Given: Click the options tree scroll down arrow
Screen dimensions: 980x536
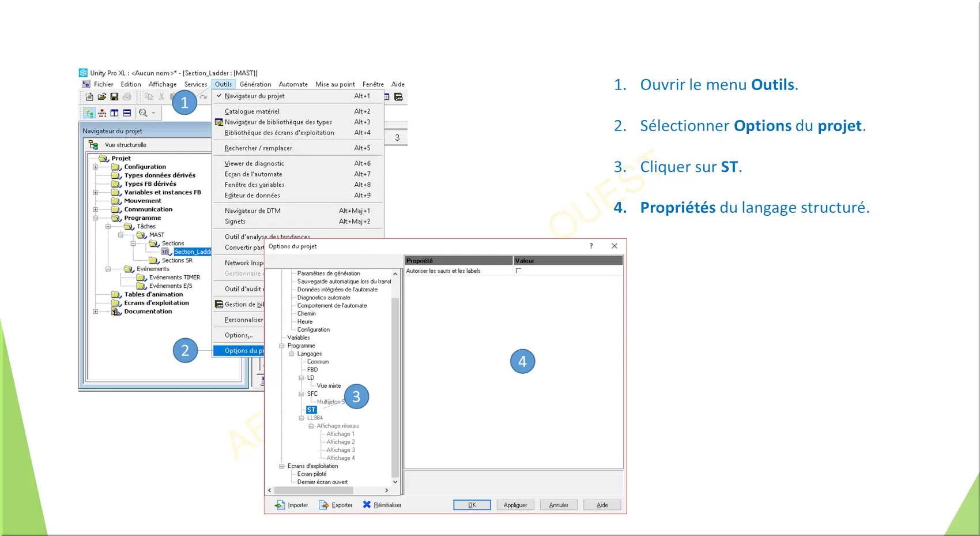Looking at the screenshot, I should click(395, 482).
